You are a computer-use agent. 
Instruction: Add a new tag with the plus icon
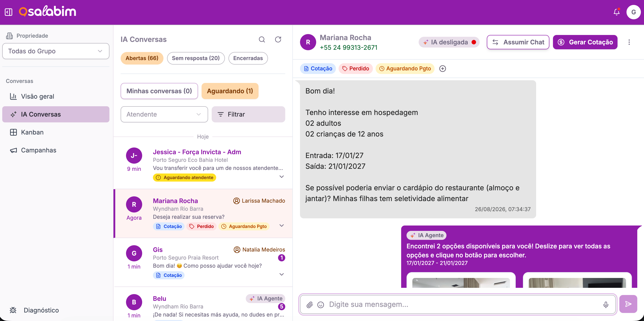pyautogui.click(x=442, y=69)
